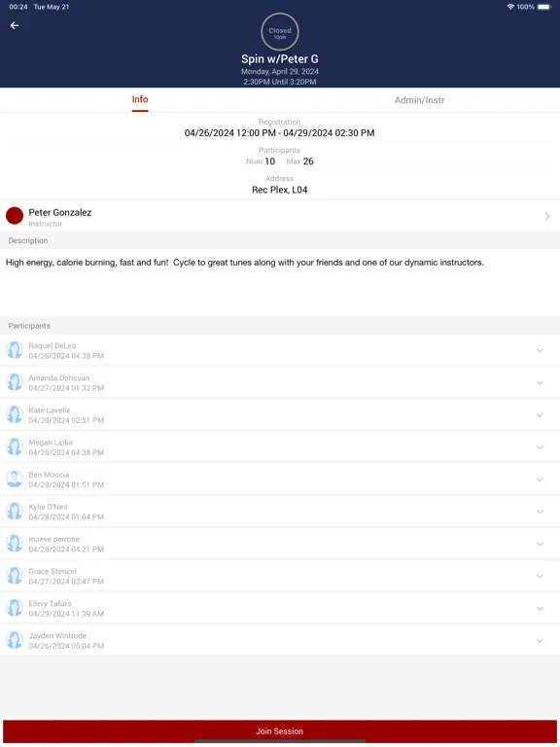Expand Kylie O'Neil's row chevron

pyautogui.click(x=540, y=512)
